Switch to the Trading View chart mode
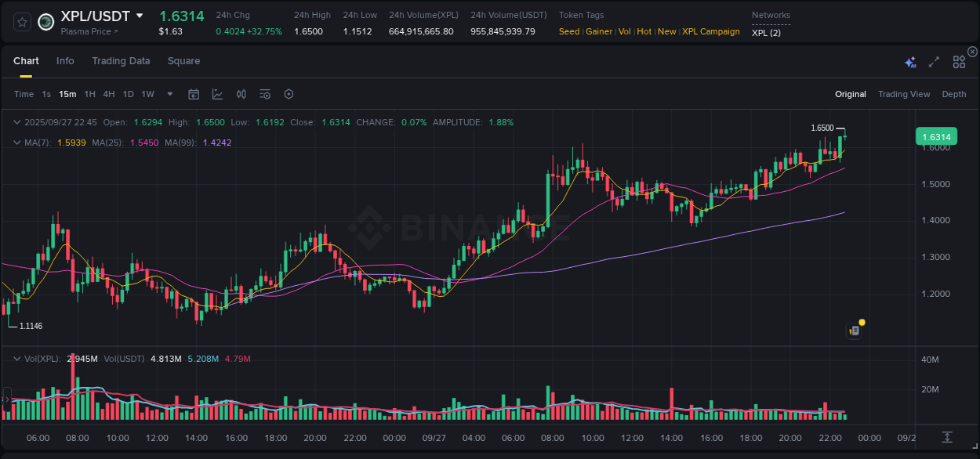Image resolution: width=980 pixels, height=459 pixels. 904,94
